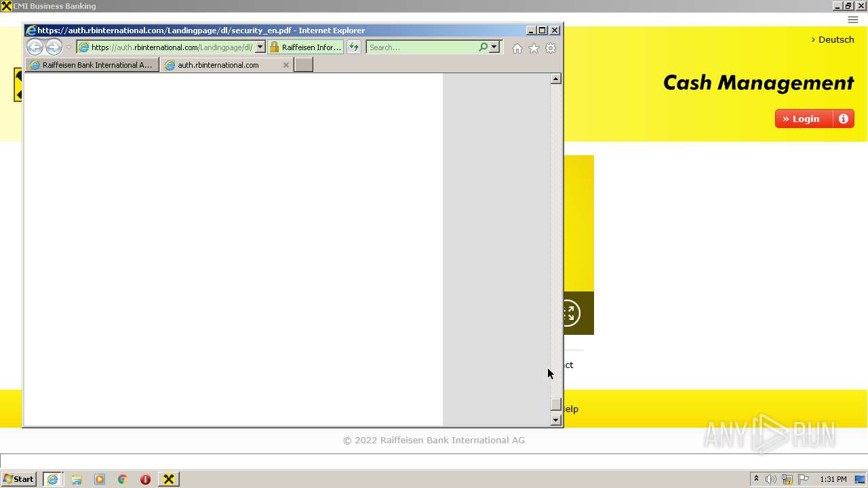Image resolution: width=868 pixels, height=488 pixels.
Task: Launch the media player taskbar icon
Action: pos(100,479)
